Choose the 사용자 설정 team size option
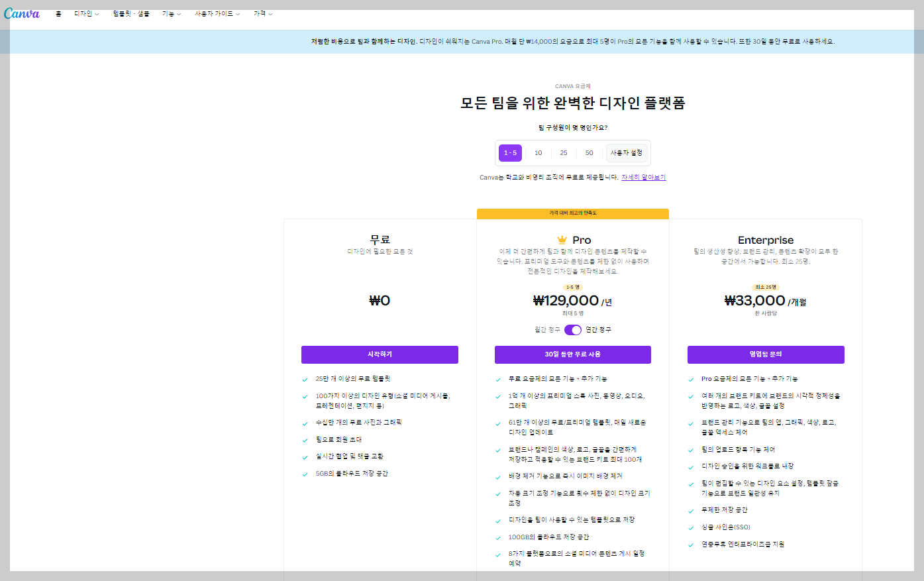The height and width of the screenshot is (581, 924). (x=627, y=153)
